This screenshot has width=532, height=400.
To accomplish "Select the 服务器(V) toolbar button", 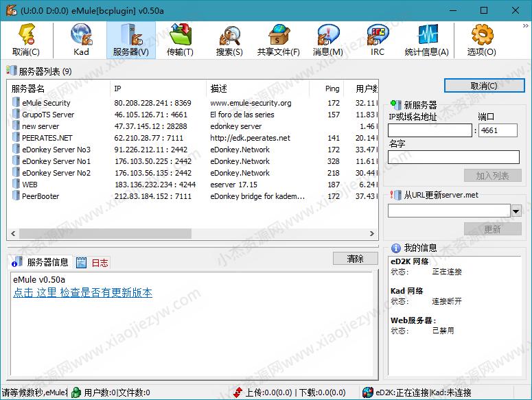I will point(131,40).
